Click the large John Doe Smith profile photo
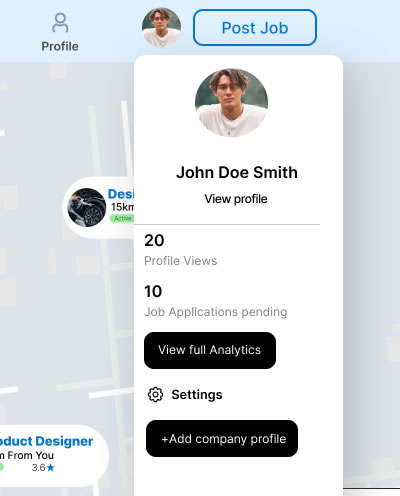This screenshot has width=400, height=496. click(231, 102)
